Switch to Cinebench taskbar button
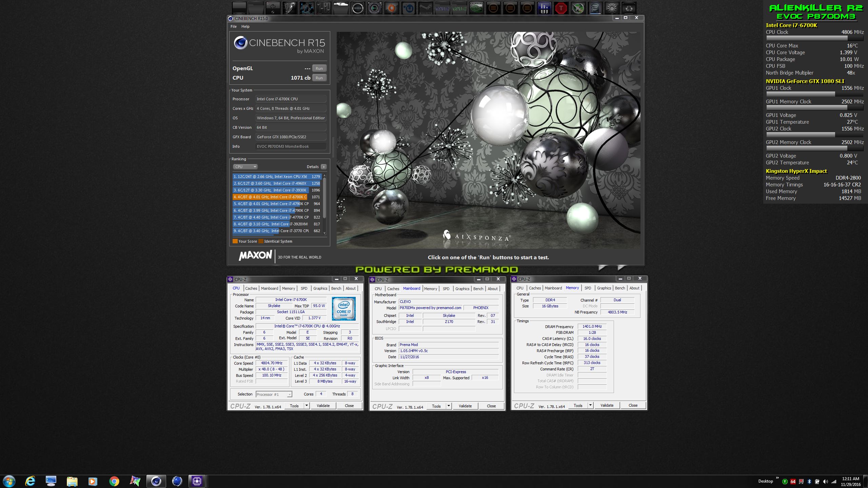868x488 pixels. click(156, 481)
